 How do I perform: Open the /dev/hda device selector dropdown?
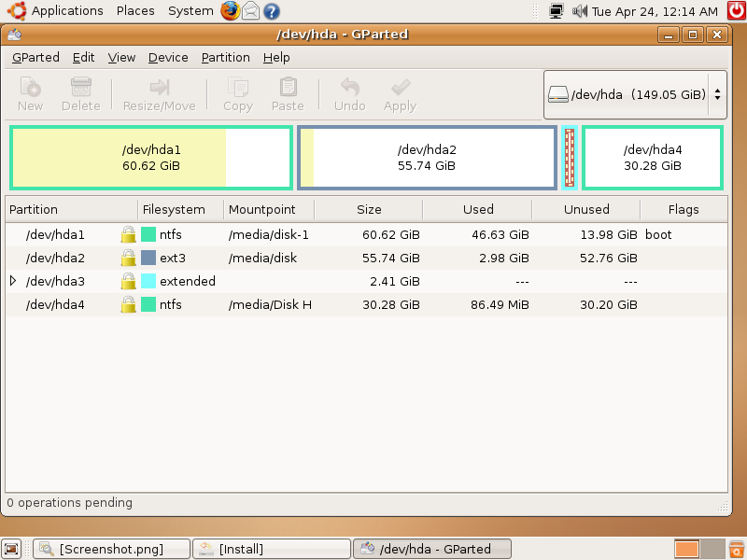[635, 94]
